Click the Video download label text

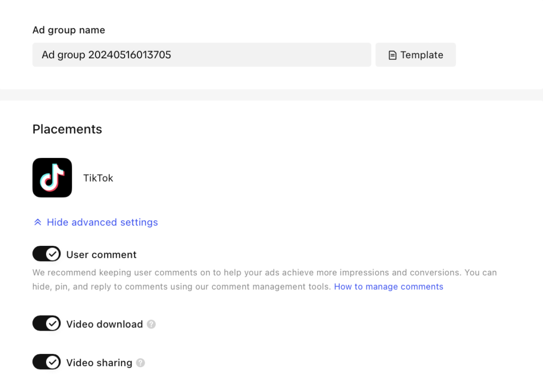tap(104, 324)
